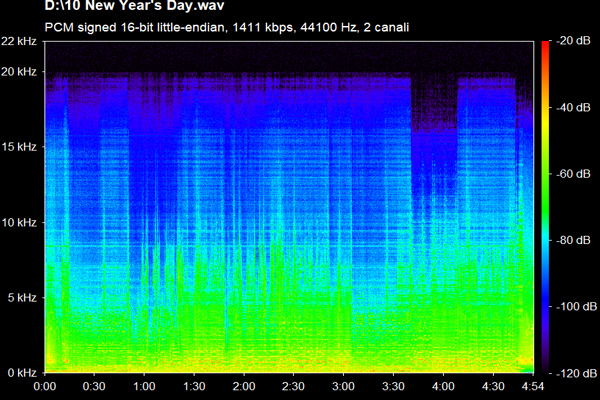
Task: Click the 0:30 time axis label
Action: (x=94, y=386)
